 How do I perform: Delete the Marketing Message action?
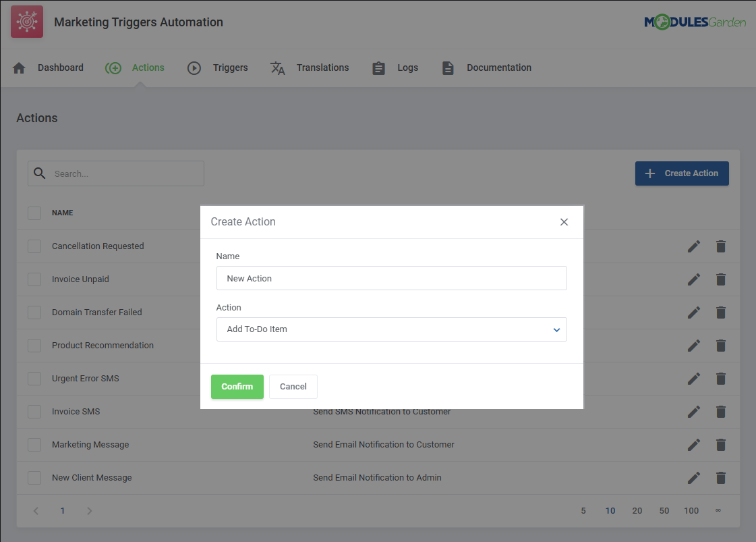[721, 445]
